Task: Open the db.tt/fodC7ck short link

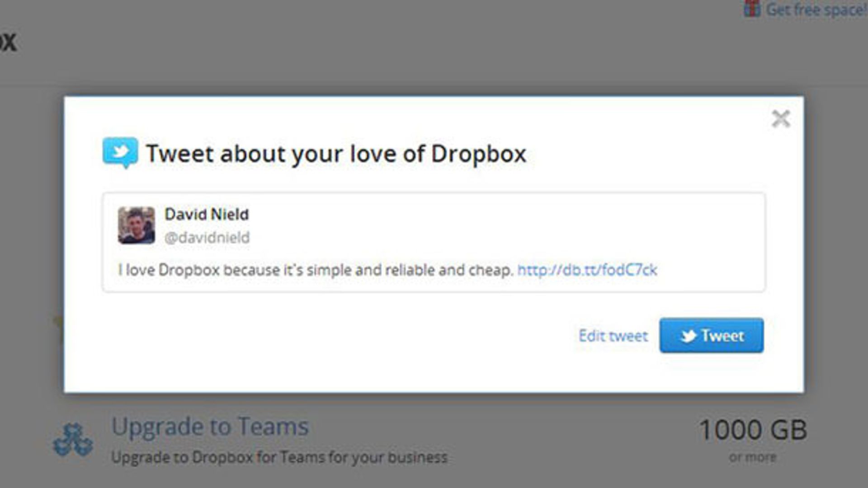Action: click(587, 270)
